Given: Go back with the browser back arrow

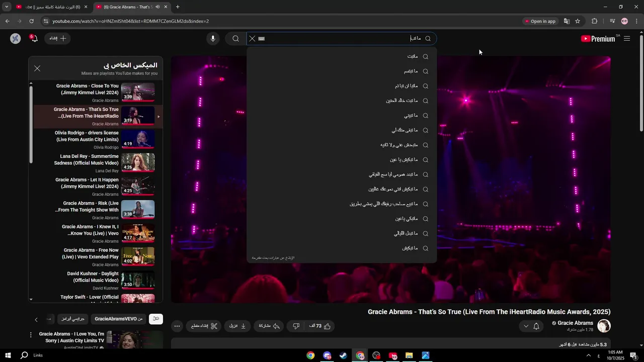Looking at the screenshot, I should click(x=7, y=21).
